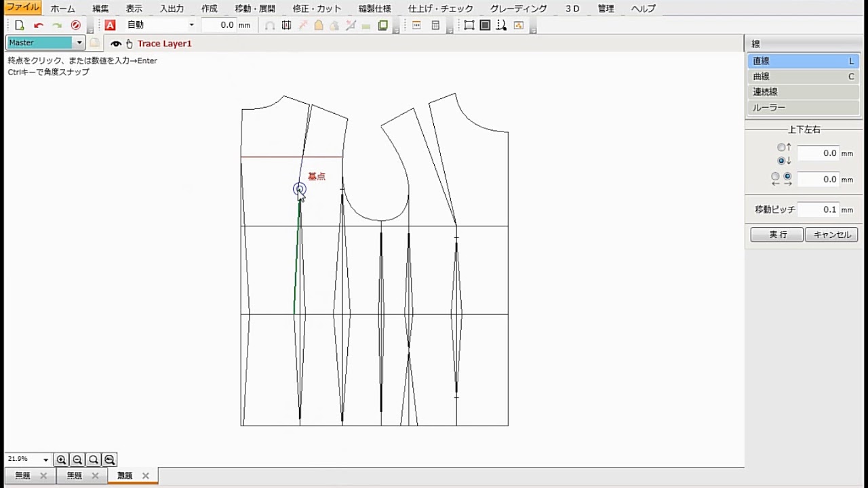Click the red Undo arrow icon
868x488 pixels.
39,25
